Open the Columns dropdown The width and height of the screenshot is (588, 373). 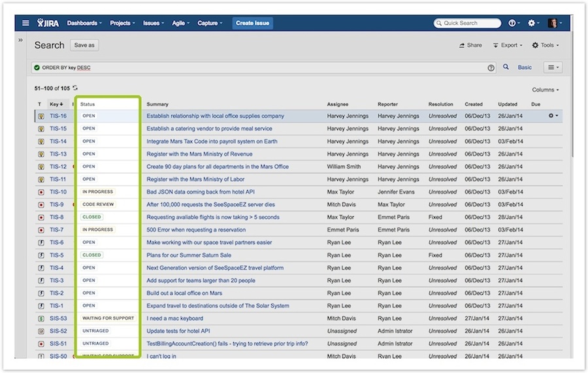[545, 89]
